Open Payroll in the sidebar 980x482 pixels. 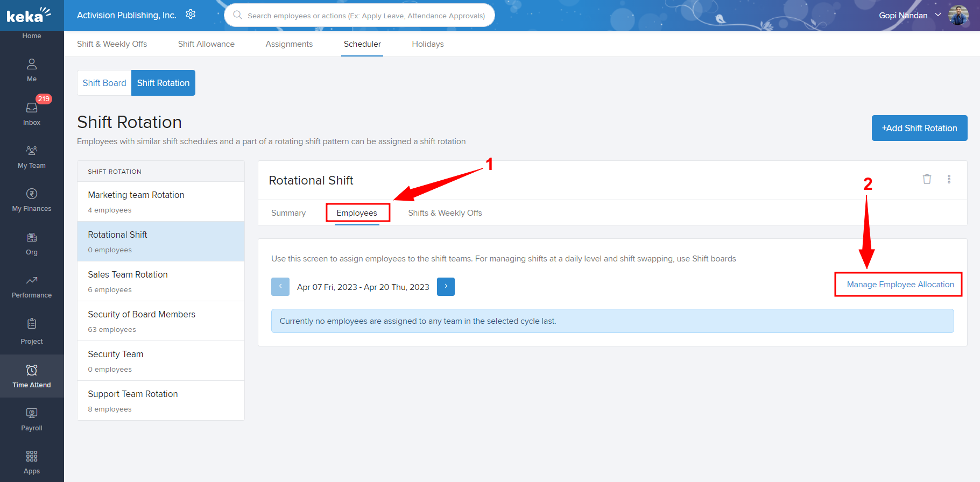(x=32, y=414)
